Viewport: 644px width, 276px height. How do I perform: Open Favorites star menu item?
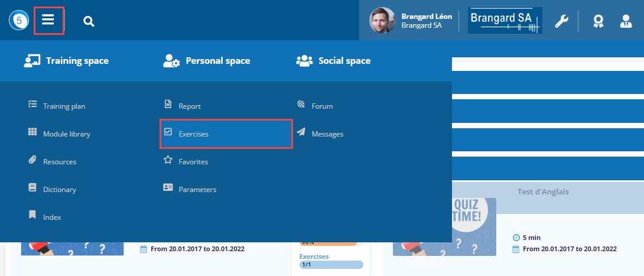coord(193,162)
